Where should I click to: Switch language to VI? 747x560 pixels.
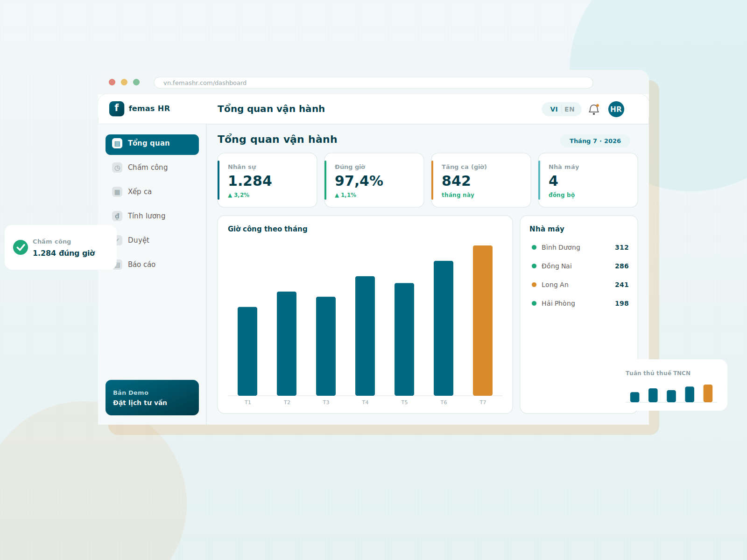tap(554, 109)
